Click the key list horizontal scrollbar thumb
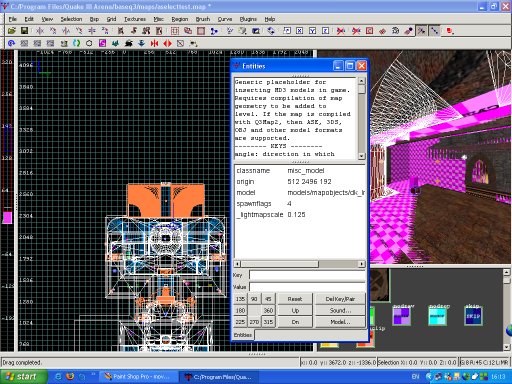This screenshot has height=384, width=512. 280,264
